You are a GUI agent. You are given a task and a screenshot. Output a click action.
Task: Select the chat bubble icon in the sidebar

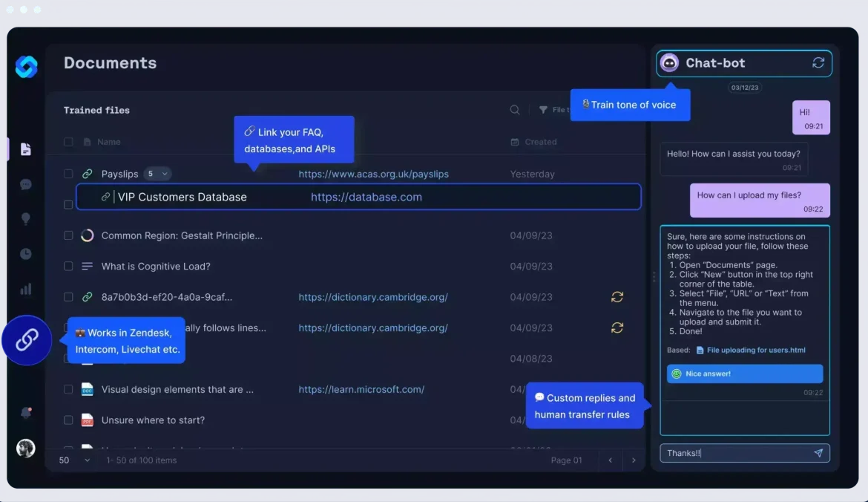click(27, 184)
